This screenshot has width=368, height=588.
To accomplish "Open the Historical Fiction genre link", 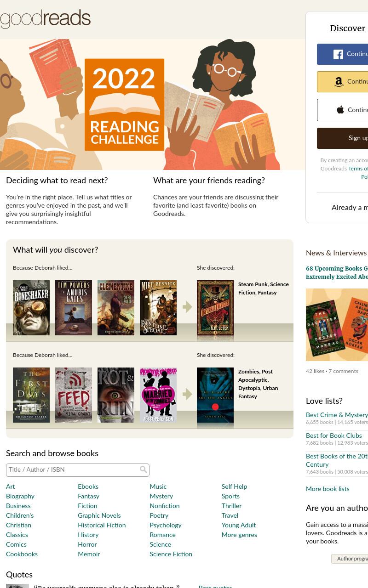I will [x=102, y=525].
